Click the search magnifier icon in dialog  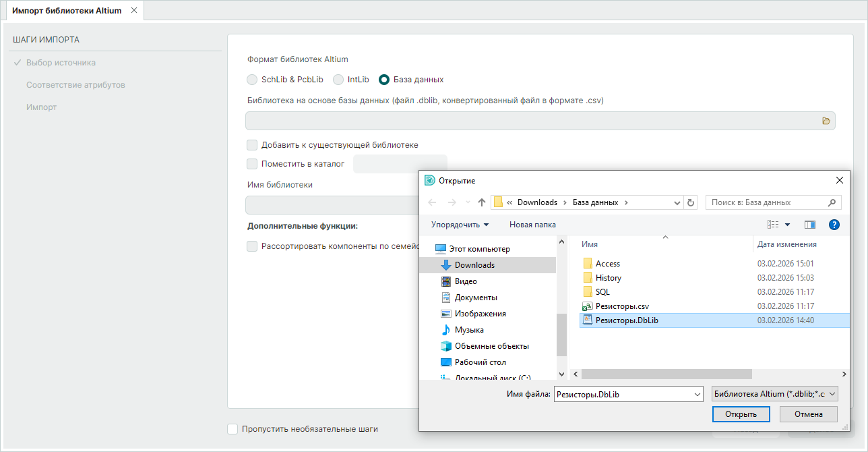(x=832, y=202)
